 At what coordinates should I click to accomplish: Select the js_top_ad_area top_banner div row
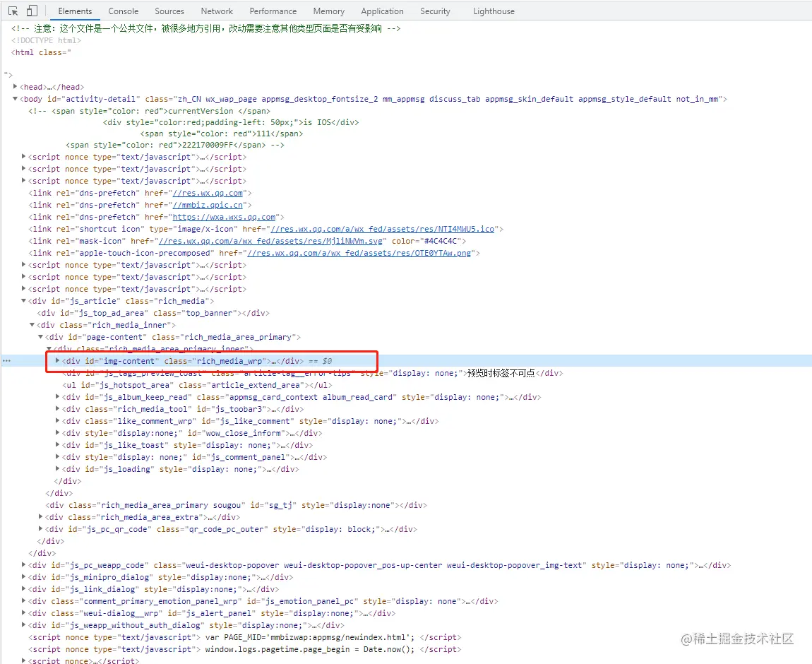click(153, 313)
